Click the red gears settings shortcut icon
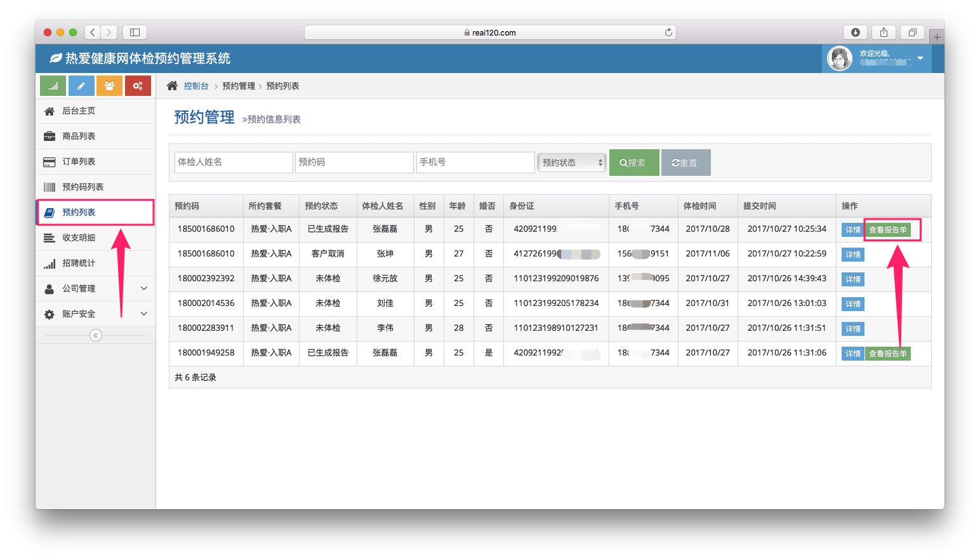The height and width of the screenshot is (560, 980). pyautogui.click(x=138, y=86)
